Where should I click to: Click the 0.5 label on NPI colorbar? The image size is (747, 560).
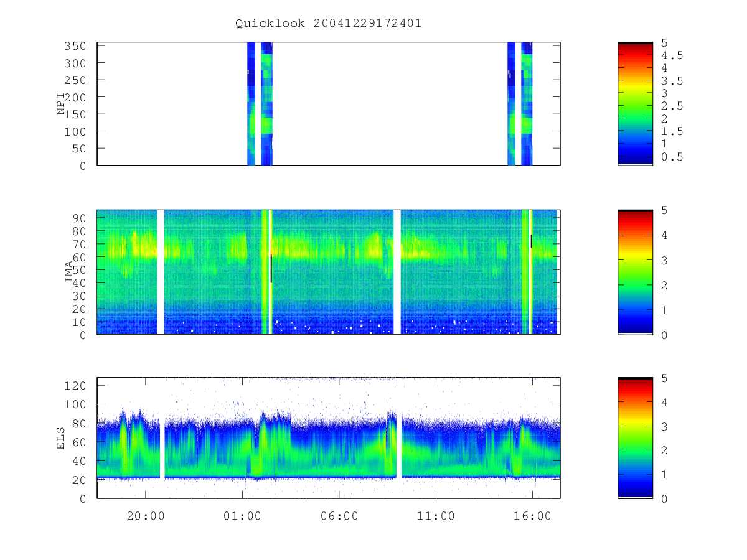tap(672, 157)
